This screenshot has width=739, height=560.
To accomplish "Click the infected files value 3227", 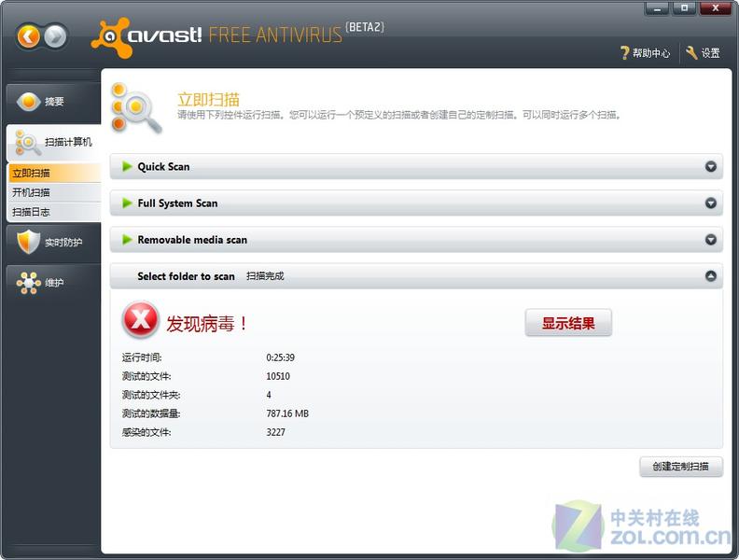I will 275,432.
